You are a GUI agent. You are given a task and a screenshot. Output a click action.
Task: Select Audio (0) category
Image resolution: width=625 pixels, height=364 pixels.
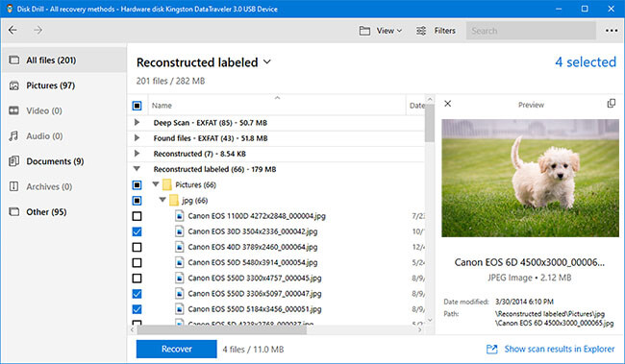click(x=63, y=135)
